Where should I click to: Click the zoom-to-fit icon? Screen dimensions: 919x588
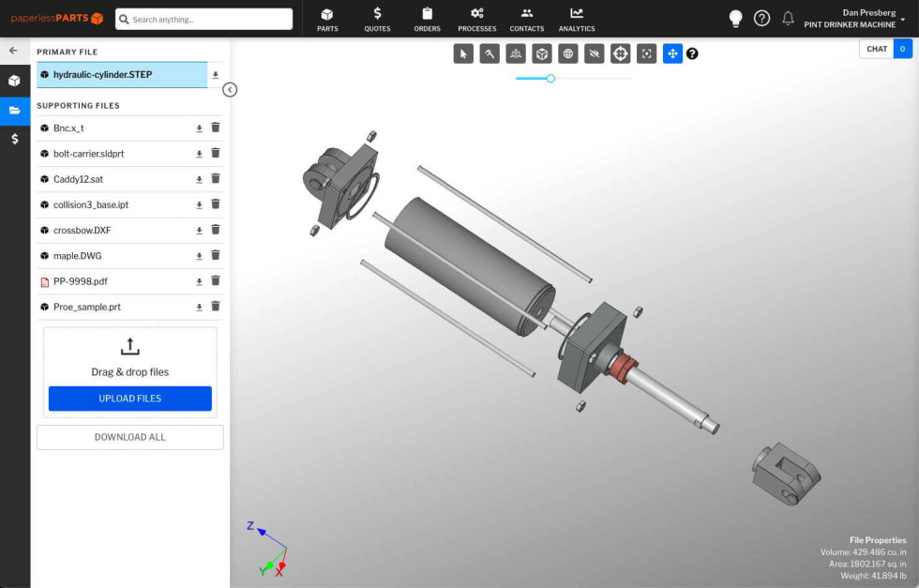pos(646,53)
